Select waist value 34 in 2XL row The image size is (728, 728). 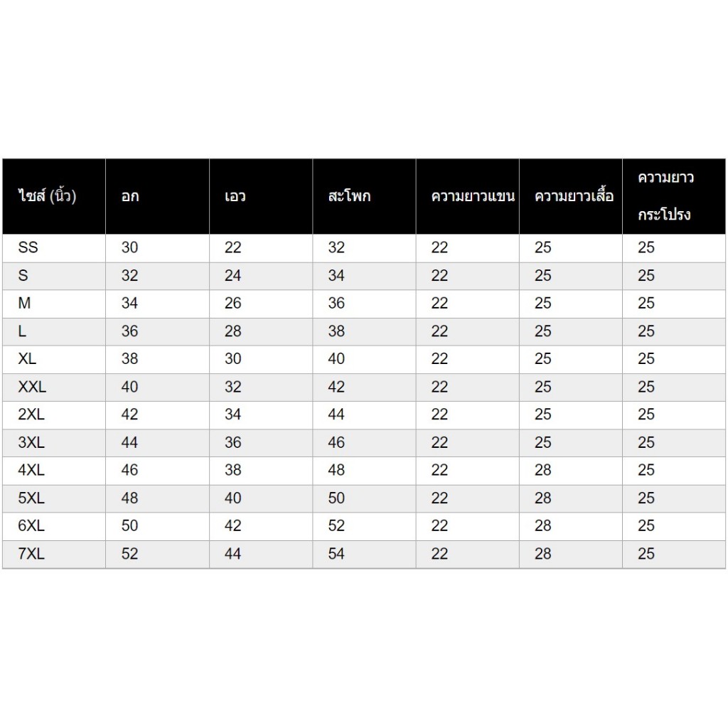(233, 414)
